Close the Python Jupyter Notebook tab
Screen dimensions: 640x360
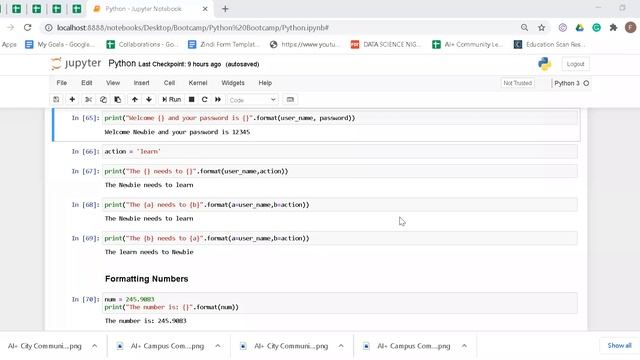(x=205, y=9)
